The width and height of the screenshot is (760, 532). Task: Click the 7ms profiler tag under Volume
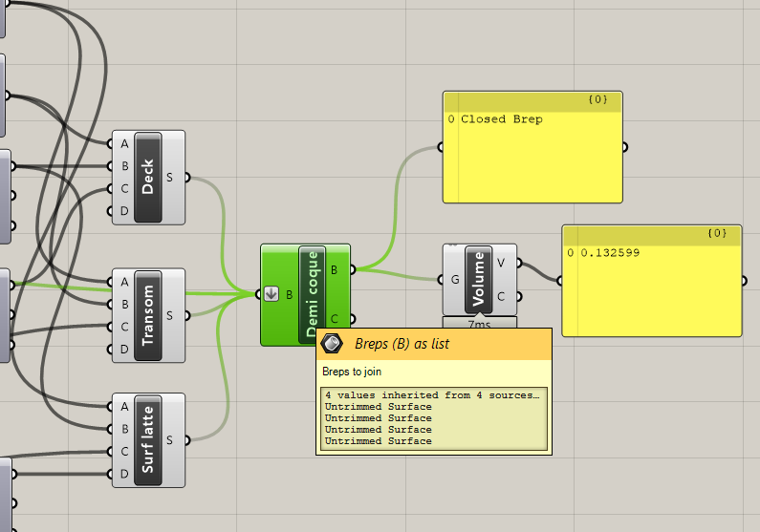click(479, 323)
